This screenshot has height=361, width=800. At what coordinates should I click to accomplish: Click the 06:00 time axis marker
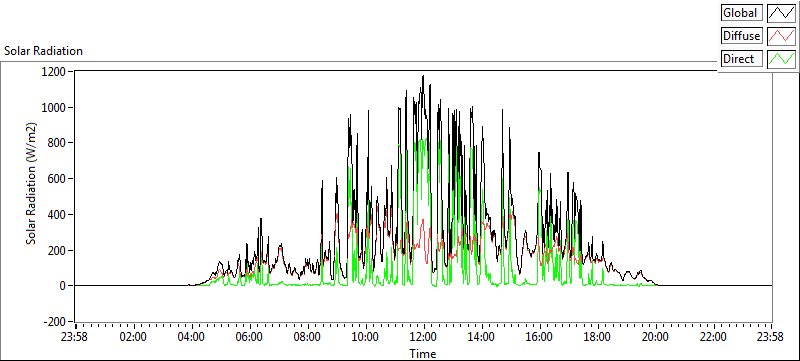click(249, 338)
